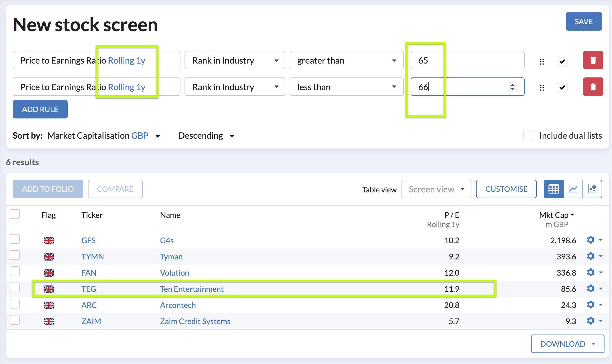This screenshot has width=612, height=364.
Task: Select the FAN row checkbox
Action: point(15,272)
